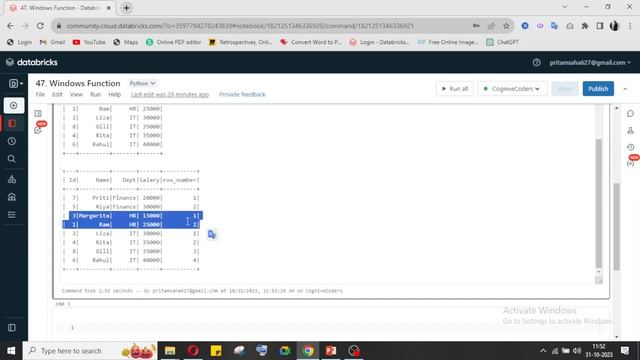Viewport: 640px width, 360px height.
Task: Bookmark this page with the star icon
Action: coord(506,26)
